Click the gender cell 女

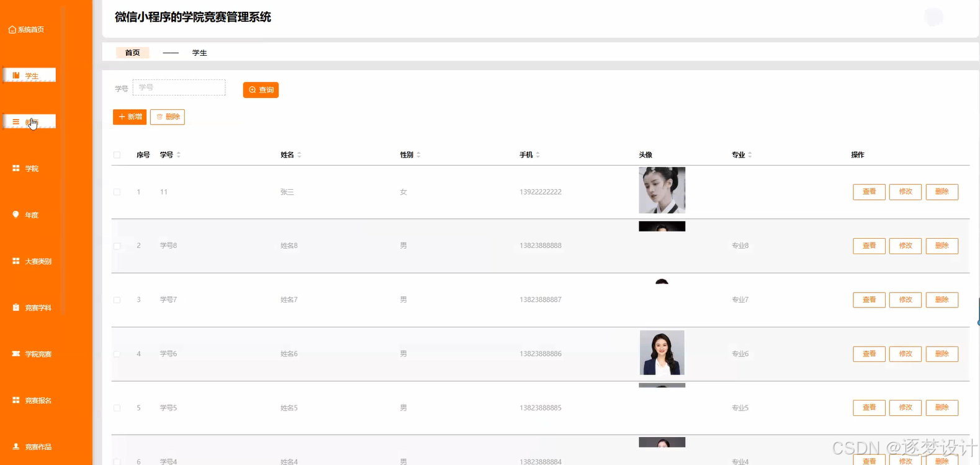(403, 192)
